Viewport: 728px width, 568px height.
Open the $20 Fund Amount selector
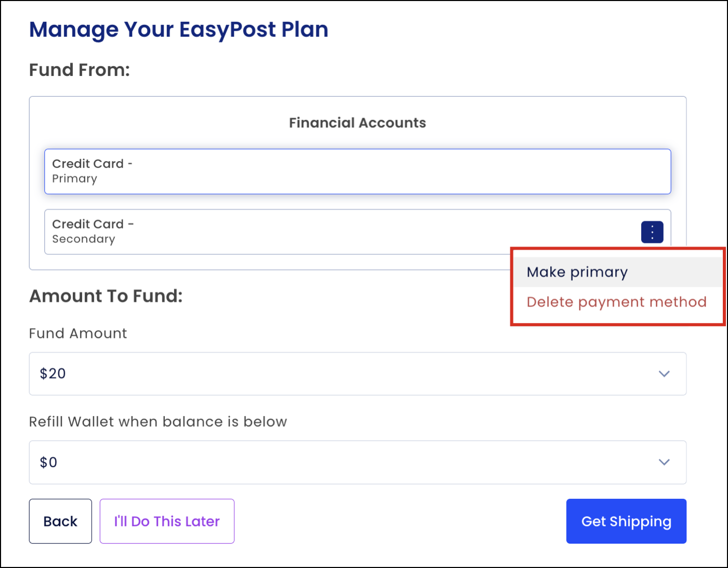coord(358,373)
